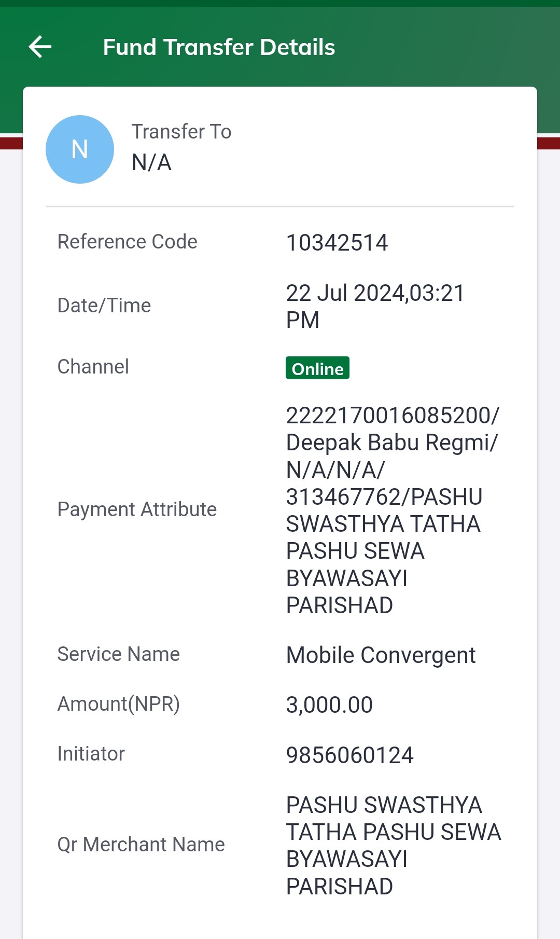Tap the green Online channel badge
The height and width of the screenshot is (939, 560).
point(317,368)
